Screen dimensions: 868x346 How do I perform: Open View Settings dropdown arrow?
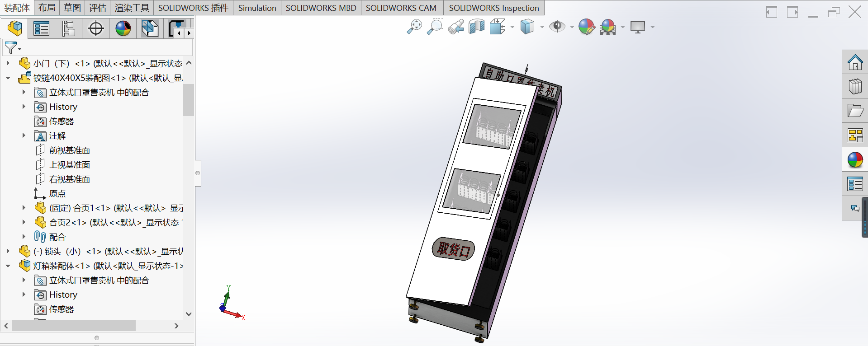click(653, 27)
